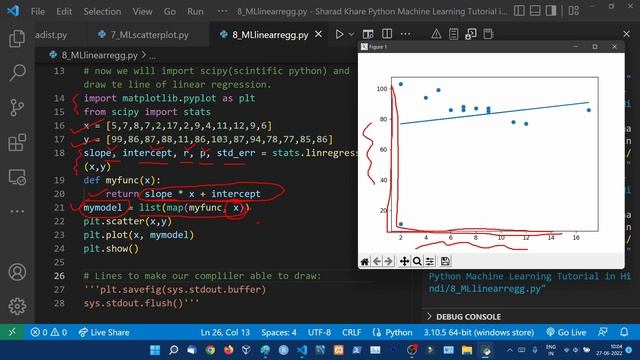Open Configure subplots in the figure toolbar
Image resolution: width=640 pixels, height=360 pixels.
point(430,261)
